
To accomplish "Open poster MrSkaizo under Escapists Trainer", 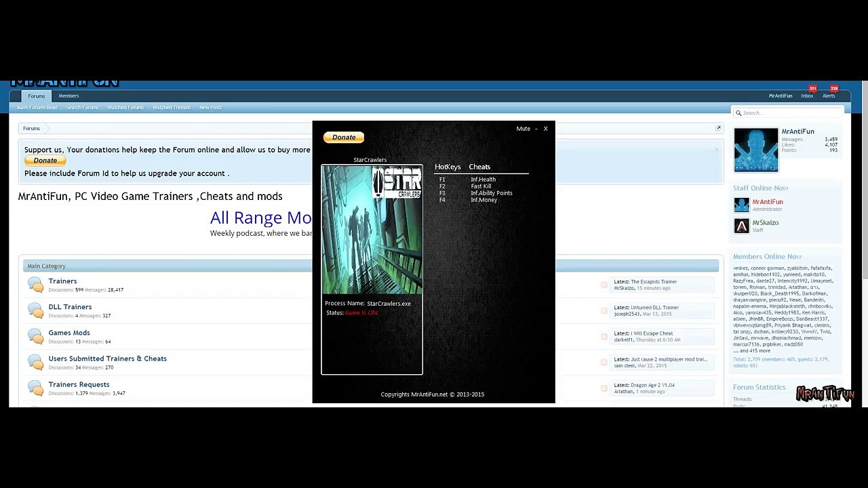I will [624, 288].
